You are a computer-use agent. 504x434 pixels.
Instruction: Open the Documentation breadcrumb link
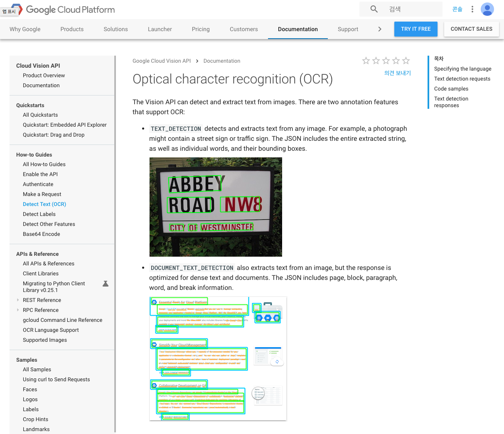[222, 61]
